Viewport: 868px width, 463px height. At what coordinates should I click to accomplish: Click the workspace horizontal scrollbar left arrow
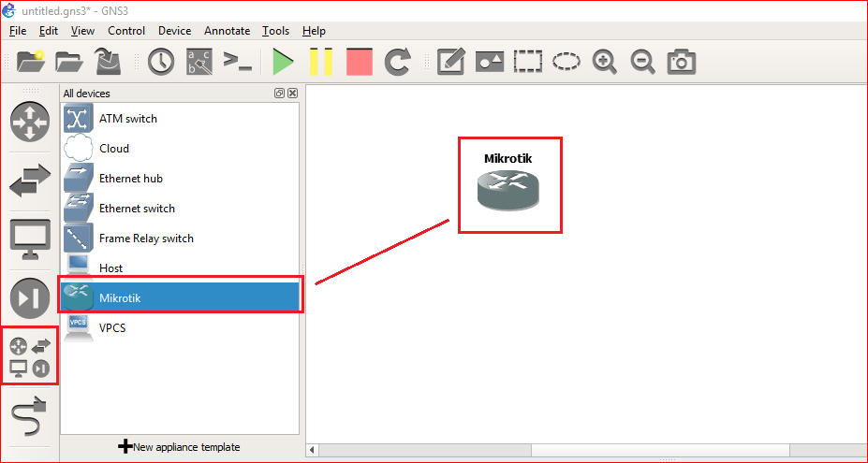point(313,450)
